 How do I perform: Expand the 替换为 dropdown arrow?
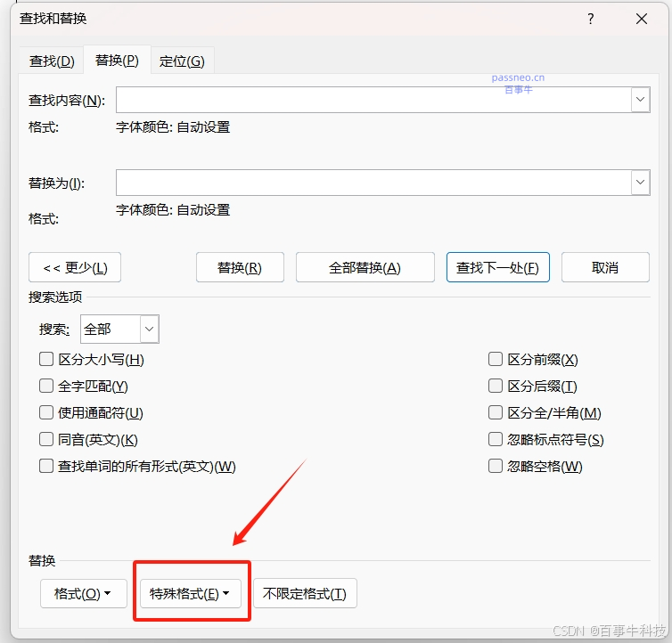(x=640, y=183)
